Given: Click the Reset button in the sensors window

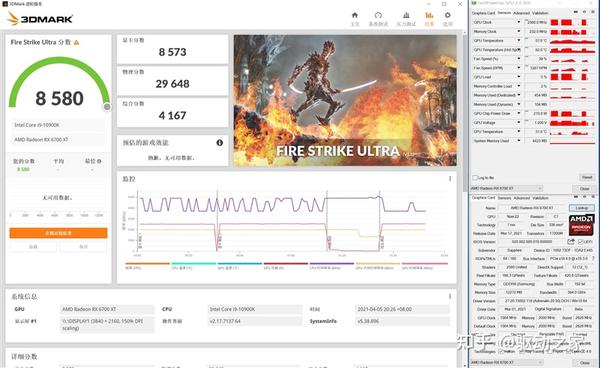Looking at the screenshot, I should point(587,177).
